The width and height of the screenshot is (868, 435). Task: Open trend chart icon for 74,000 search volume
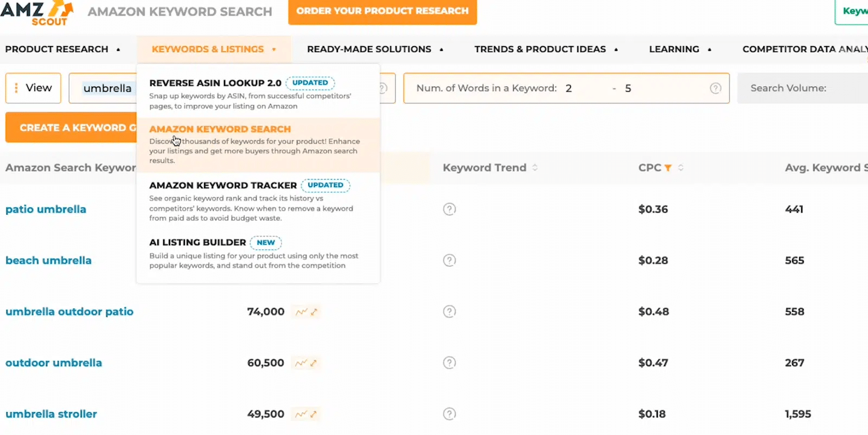click(x=301, y=312)
